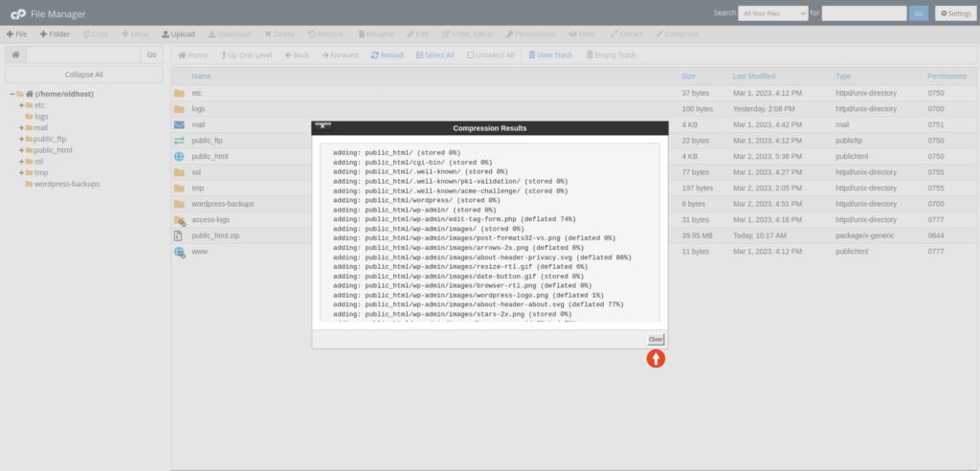980x471 pixels.
Task: Sort the list by Size column
Action: pos(688,77)
